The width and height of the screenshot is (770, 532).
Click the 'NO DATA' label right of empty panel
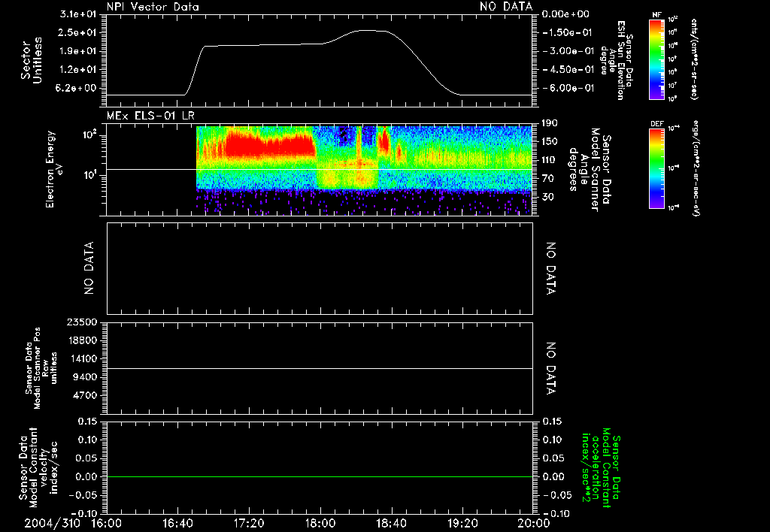[550, 268]
